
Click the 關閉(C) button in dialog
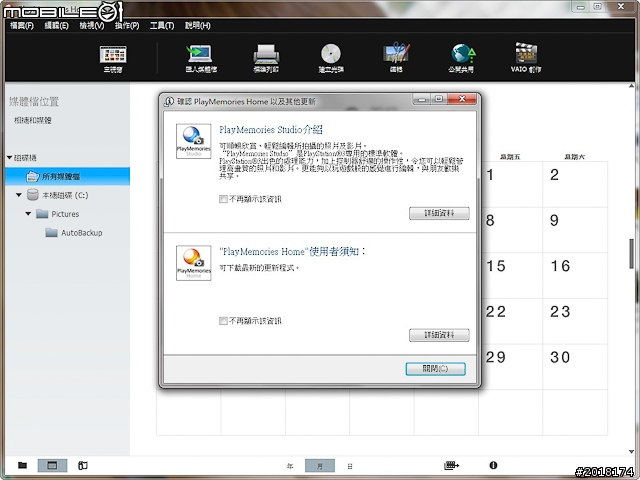pos(435,369)
